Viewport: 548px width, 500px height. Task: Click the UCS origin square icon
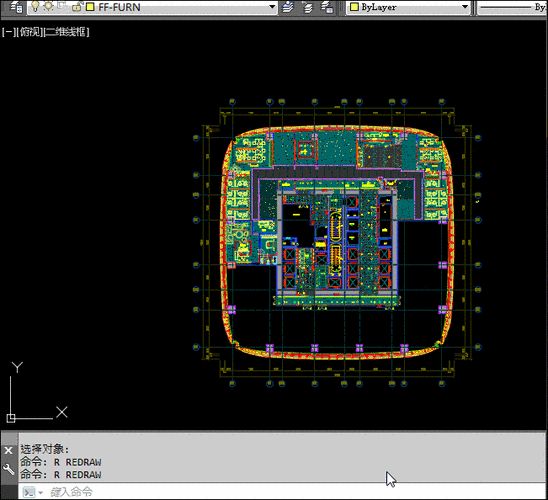click(11, 418)
